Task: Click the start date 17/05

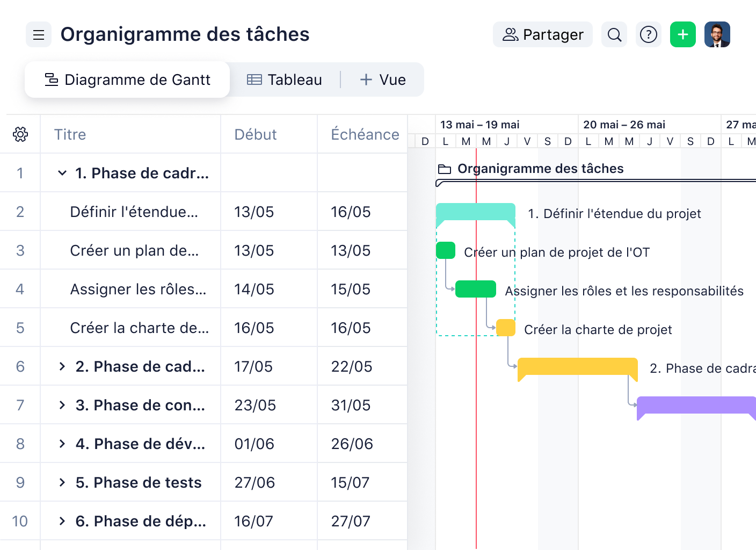Action: (x=253, y=367)
